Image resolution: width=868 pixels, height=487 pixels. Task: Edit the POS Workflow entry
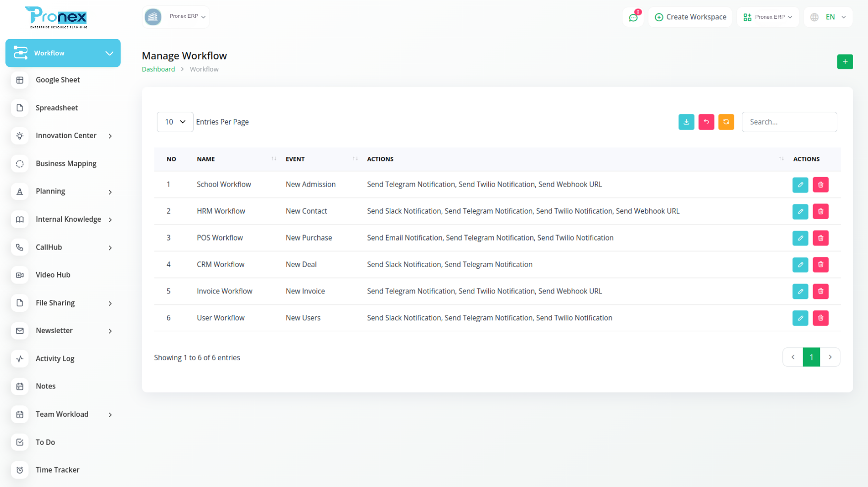(x=800, y=238)
